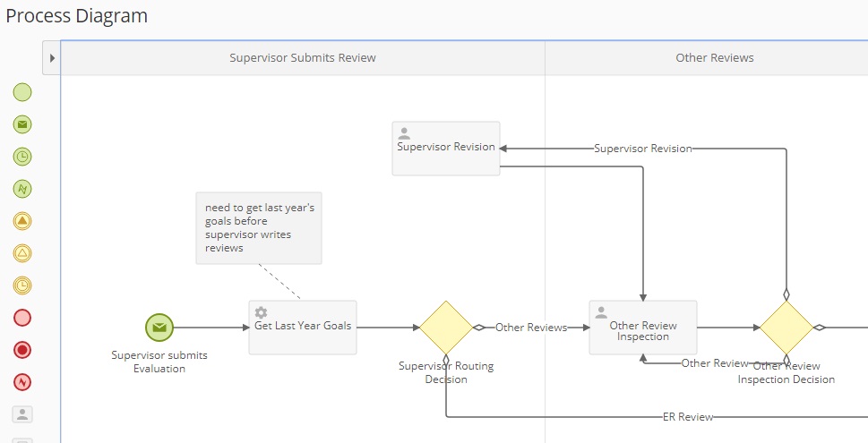The width and height of the screenshot is (868, 443).
Task: Expand the collapsed panel arrow beside lanes
Action: (x=52, y=58)
